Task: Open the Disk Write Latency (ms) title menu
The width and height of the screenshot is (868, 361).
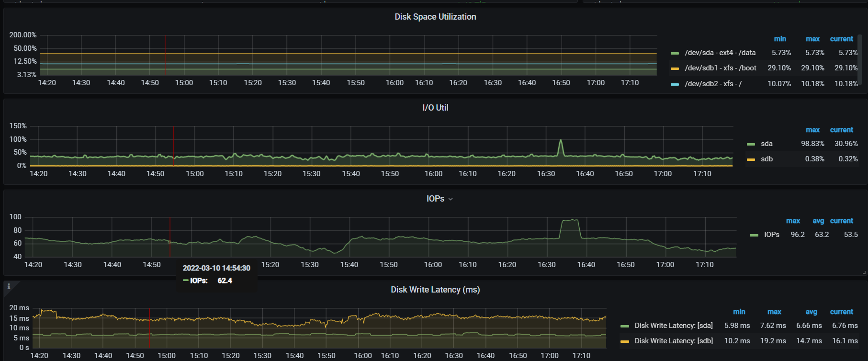Action: pos(435,290)
